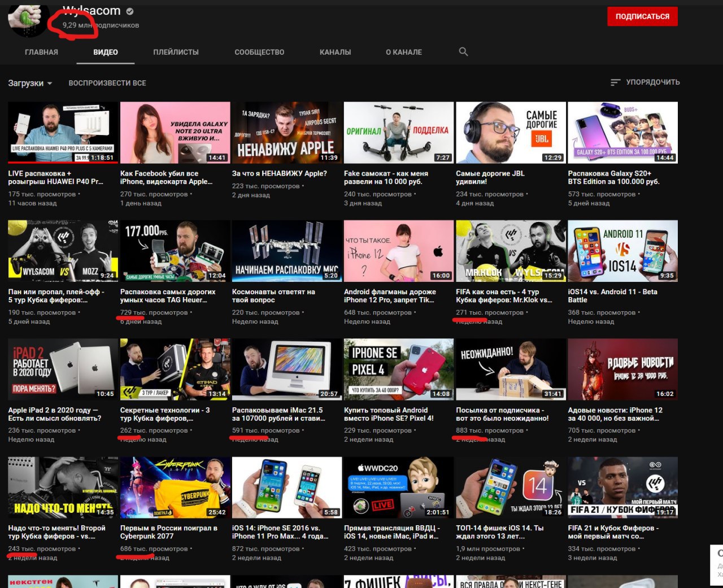Click the 1,9 млн просмотров view count
The width and height of the screenshot is (723, 588).
click(x=489, y=548)
